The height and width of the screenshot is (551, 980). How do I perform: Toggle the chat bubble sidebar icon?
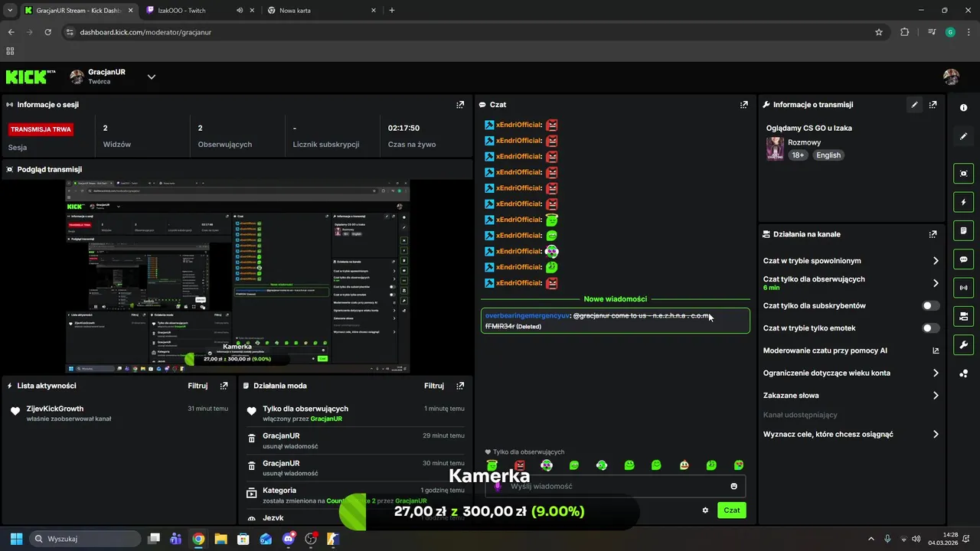point(963,259)
